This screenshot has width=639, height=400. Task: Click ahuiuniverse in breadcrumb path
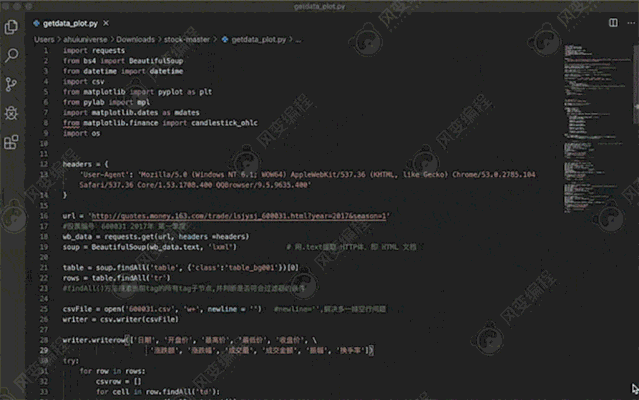pos(85,40)
